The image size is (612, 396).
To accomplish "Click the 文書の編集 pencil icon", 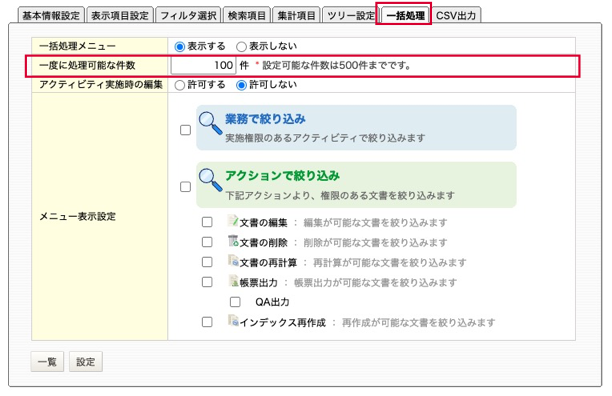I will click(x=233, y=221).
